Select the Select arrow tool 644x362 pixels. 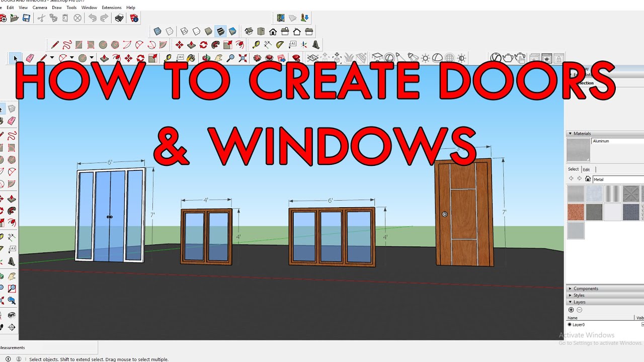click(x=15, y=58)
